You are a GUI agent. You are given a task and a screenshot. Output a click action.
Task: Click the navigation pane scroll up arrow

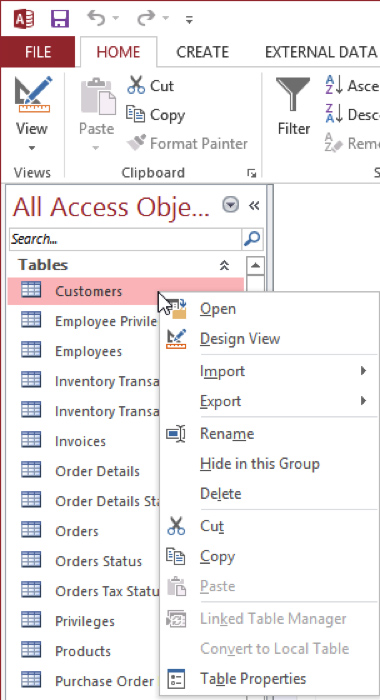(x=255, y=266)
